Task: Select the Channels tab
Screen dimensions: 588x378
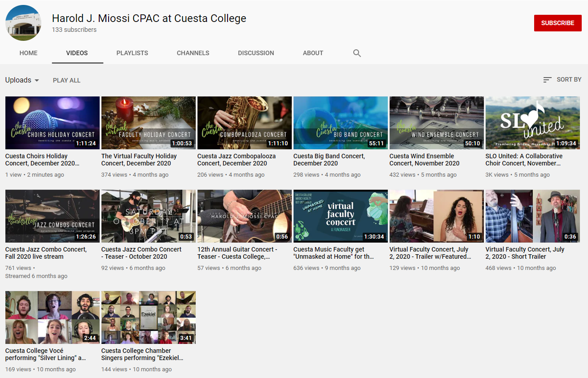Action: (x=193, y=53)
